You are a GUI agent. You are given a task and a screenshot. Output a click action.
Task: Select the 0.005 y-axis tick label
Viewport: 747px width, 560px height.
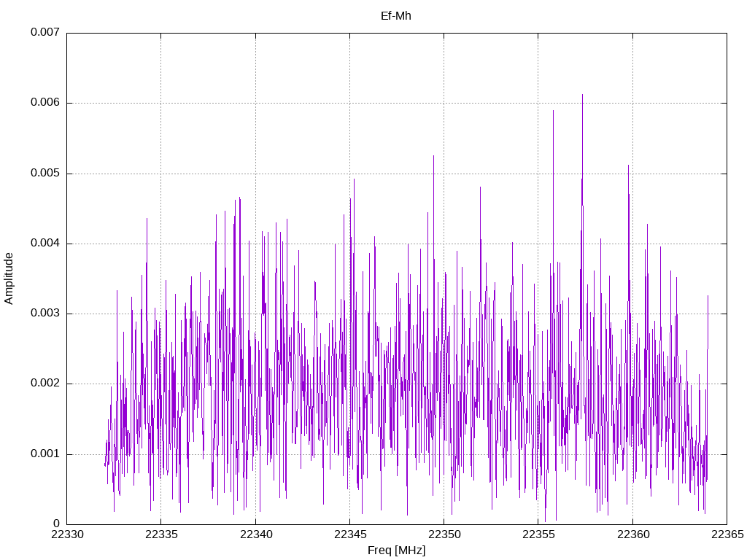[x=44, y=174]
